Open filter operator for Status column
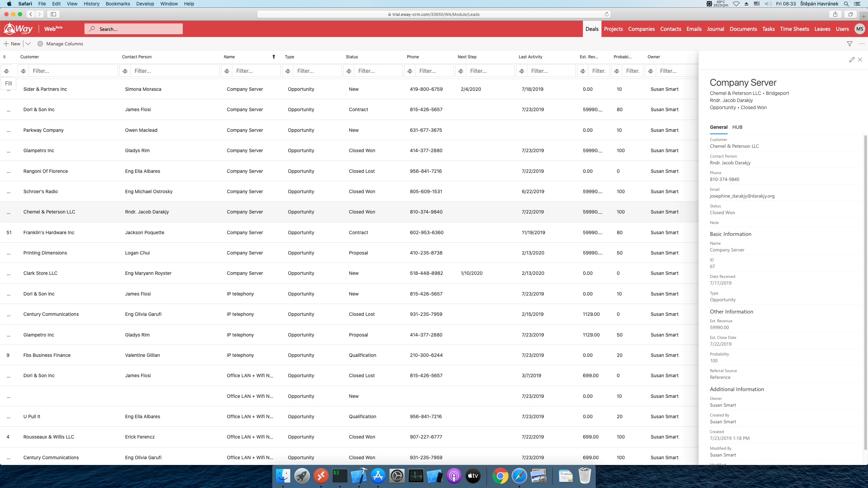Image resolution: width=868 pixels, height=488 pixels. (349, 71)
